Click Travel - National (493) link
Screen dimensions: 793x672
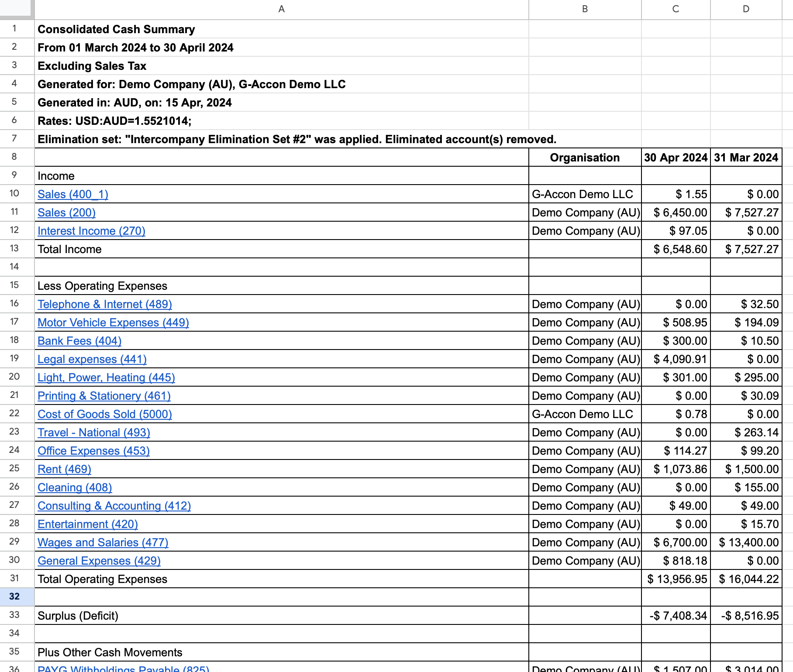click(94, 432)
